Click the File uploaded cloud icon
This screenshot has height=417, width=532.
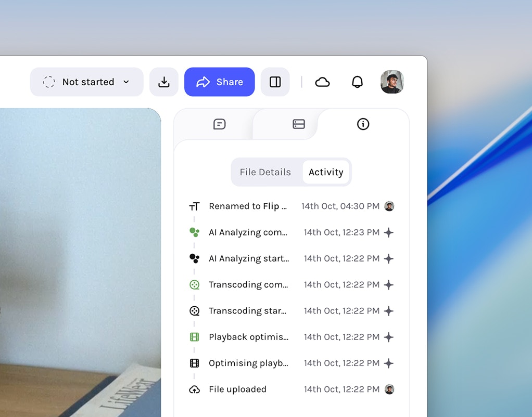click(x=194, y=389)
